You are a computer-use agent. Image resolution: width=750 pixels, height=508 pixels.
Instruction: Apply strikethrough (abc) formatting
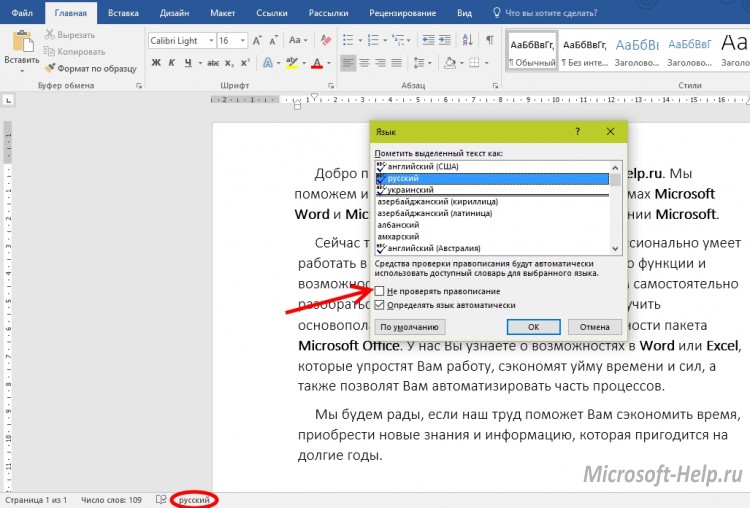click(x=213, y=63)
